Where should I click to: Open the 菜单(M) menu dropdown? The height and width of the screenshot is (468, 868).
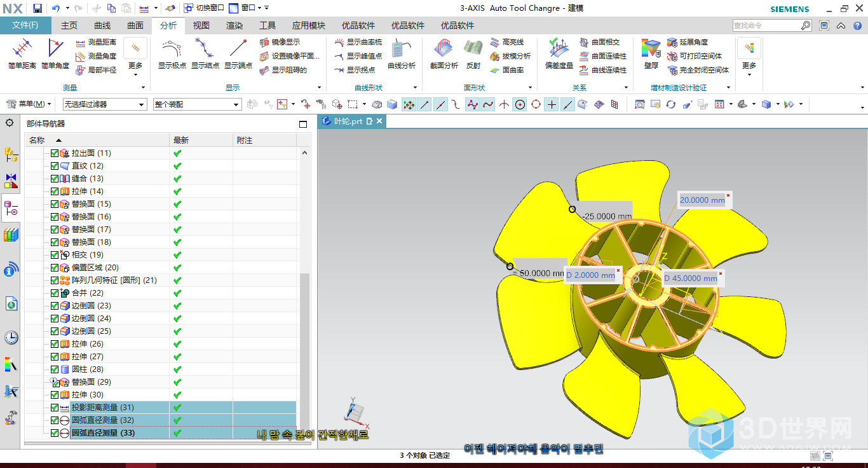coord(29,104)
